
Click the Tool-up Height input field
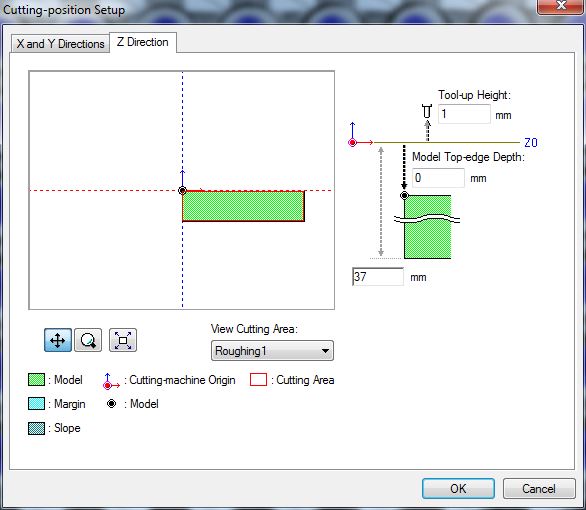point(464,114)
